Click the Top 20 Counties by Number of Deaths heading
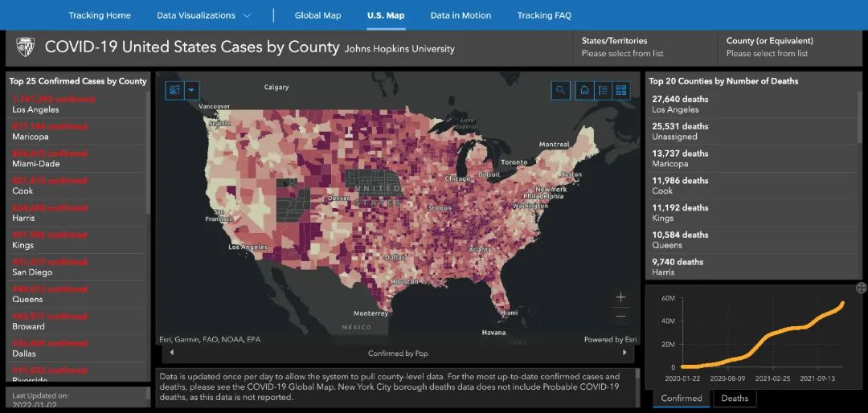The height and width of the screenshot is (413, 868). pyautogui.click(x=723, y=81)
